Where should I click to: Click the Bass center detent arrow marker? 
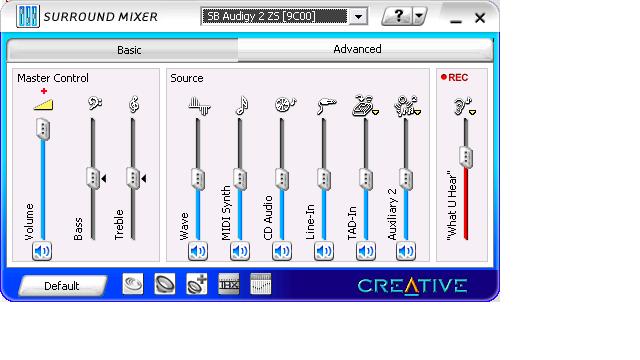(104, 178)
